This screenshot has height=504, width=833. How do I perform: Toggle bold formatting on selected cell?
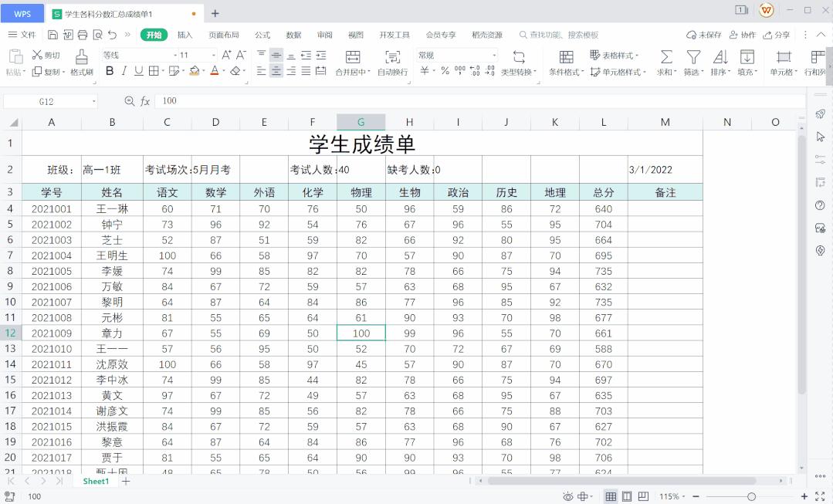110,69
